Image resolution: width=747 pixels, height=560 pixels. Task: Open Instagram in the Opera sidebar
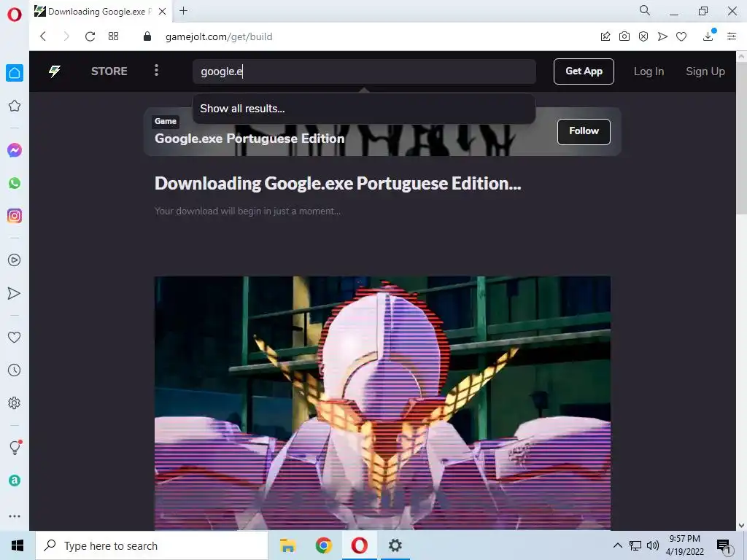pos(15,216)
